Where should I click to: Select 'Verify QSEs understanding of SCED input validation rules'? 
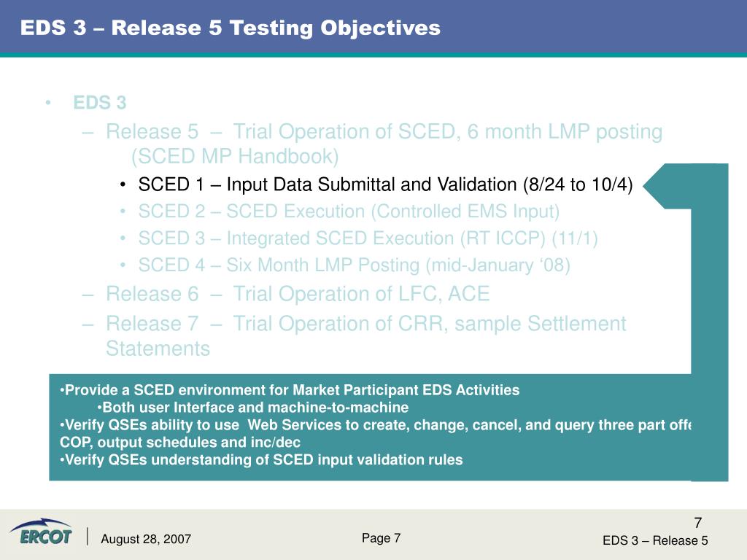(261, 459)
